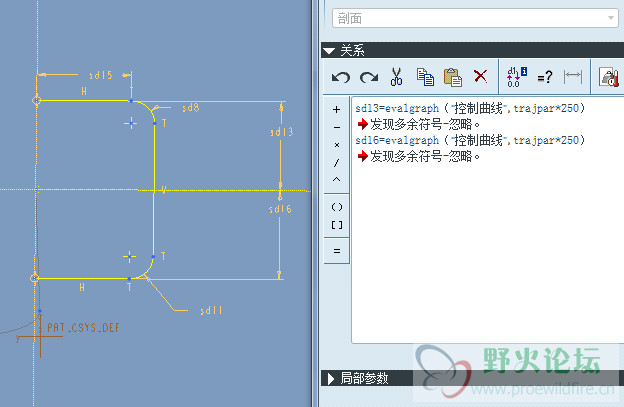Click the Redo icon in relations toolbar
This screenshot has height=407, width=624.
pyautogui.click(x=369, y=77)
